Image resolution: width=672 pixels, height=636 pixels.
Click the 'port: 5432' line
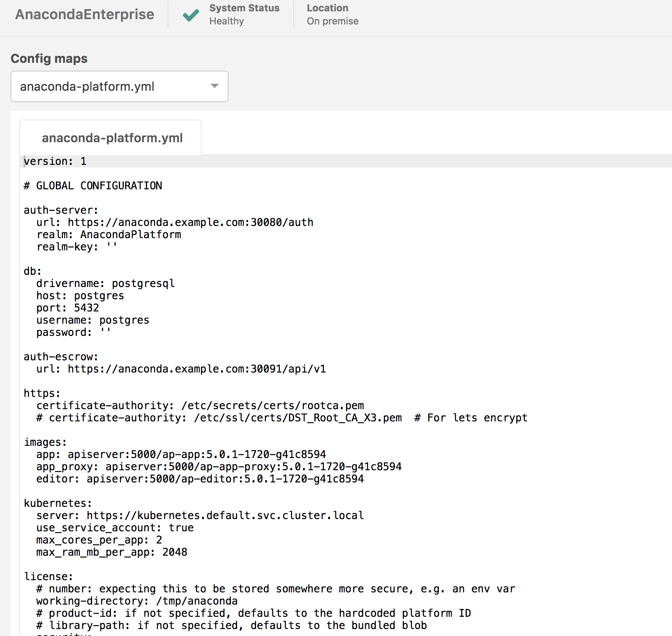tap(68, 308)
